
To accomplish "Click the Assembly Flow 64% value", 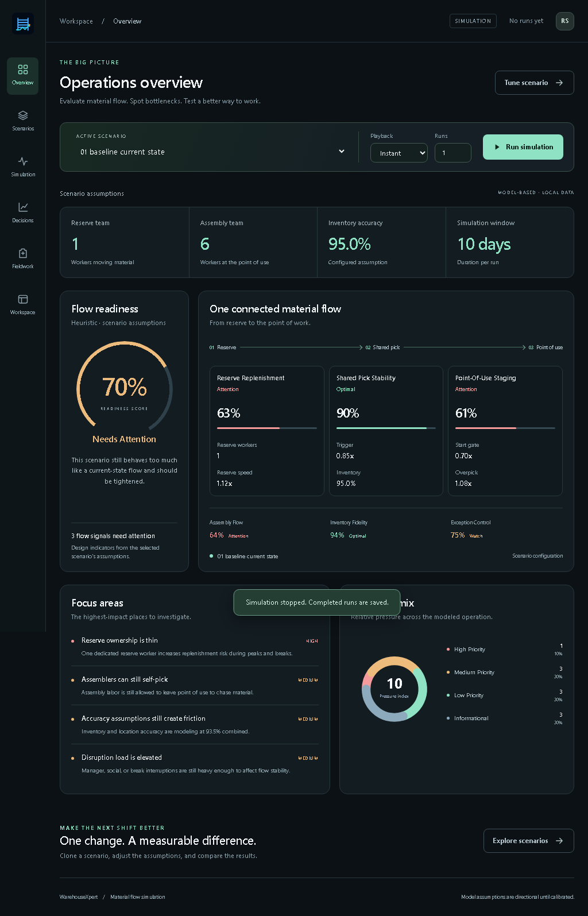I will (216, 535).
